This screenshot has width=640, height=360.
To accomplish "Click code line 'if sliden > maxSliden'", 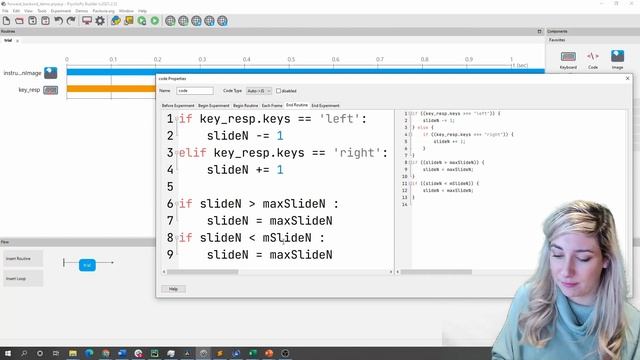I will click(x=259, y=204).
